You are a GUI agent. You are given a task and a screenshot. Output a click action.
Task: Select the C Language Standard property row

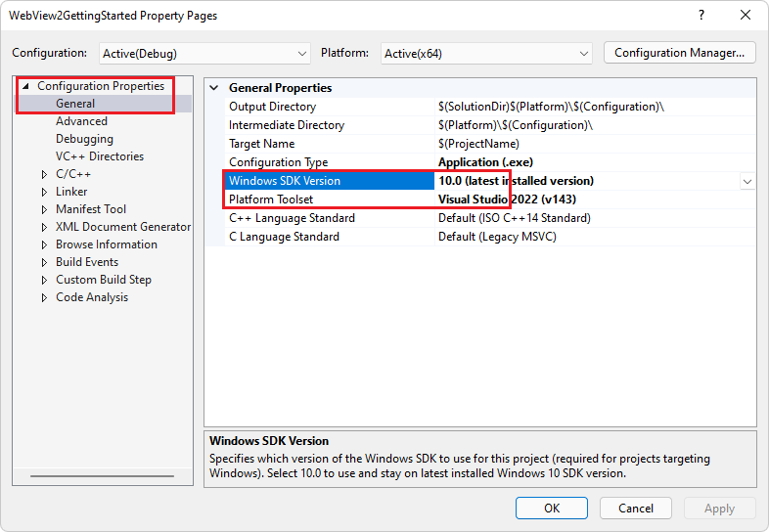490,237
